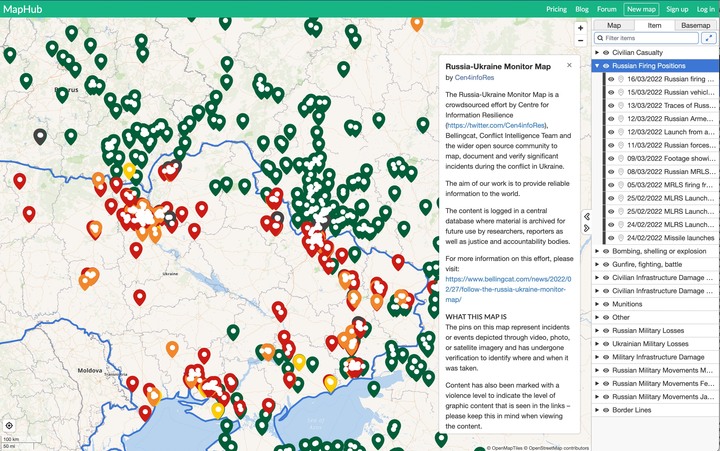Expand Bombing, shelling or explosion group
The height and width of the screenshot is (451, 720).
597,251
